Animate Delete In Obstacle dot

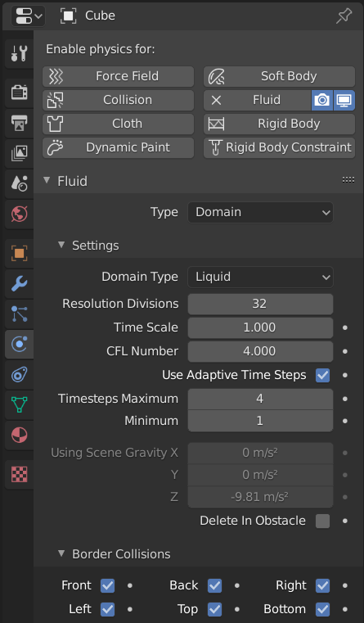[345, 521]
